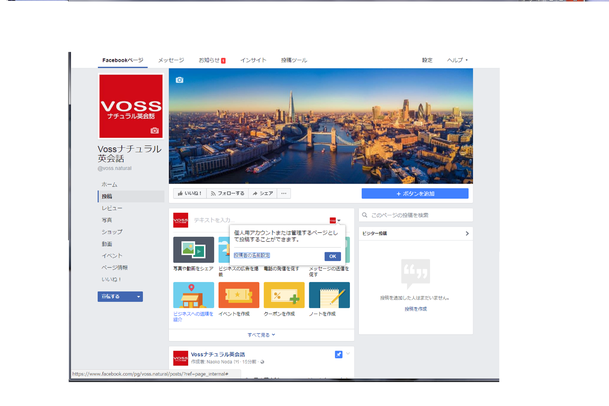Expand the ヘルプ help dropdown
The width and height of the screenshot is (609, 406).
(457, 60)
